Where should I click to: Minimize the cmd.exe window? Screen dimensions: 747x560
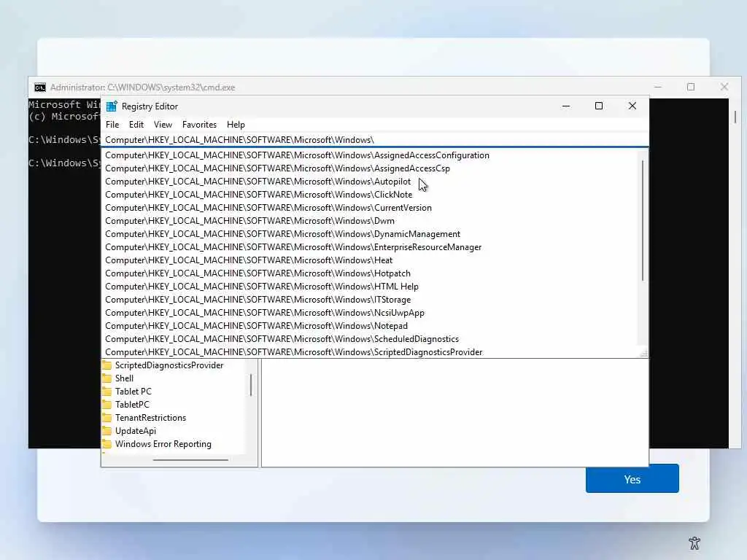tap(658, 87)
